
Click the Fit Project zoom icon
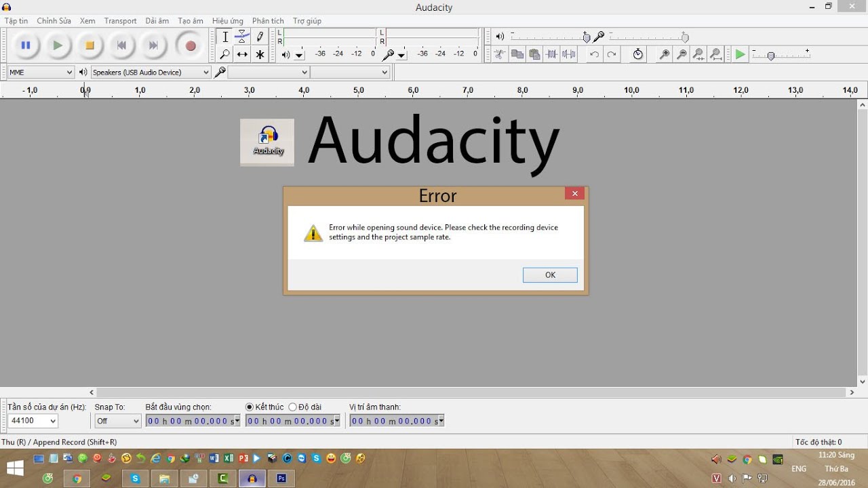click(x=716, y=54)
